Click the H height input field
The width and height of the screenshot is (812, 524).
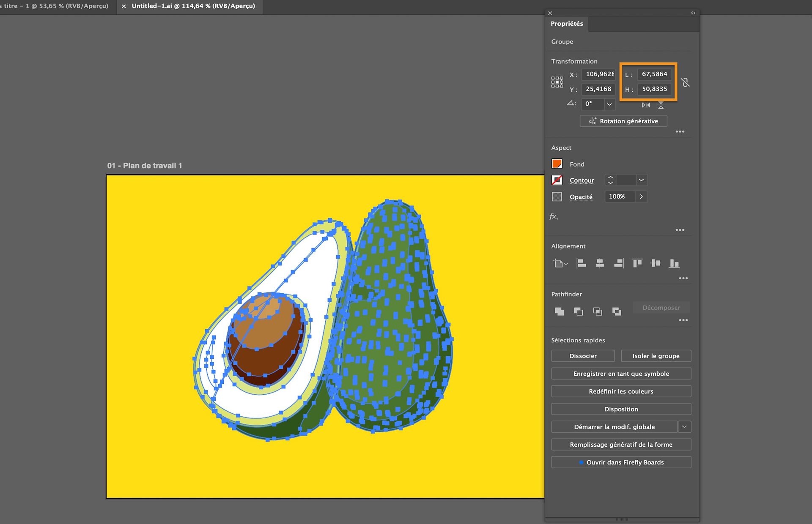[654, 89]
